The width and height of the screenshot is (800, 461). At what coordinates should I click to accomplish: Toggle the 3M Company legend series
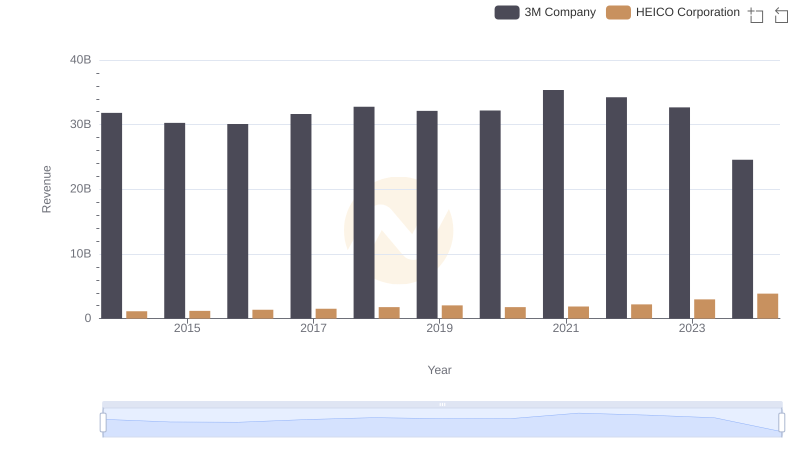[545, 12]
